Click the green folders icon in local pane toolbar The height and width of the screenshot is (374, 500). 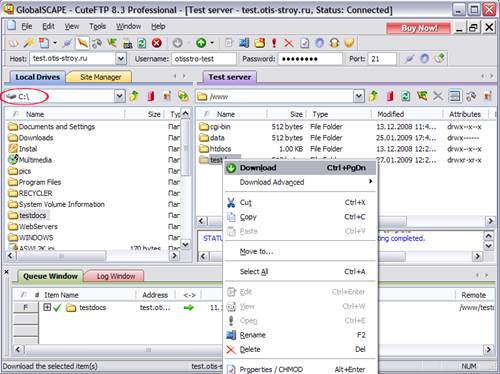pos(183,96)
